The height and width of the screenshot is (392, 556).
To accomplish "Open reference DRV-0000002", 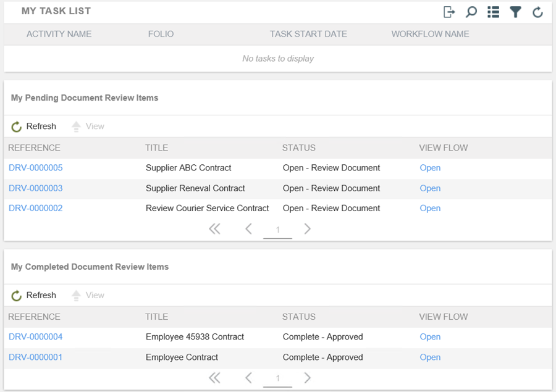I will (36, 209).
